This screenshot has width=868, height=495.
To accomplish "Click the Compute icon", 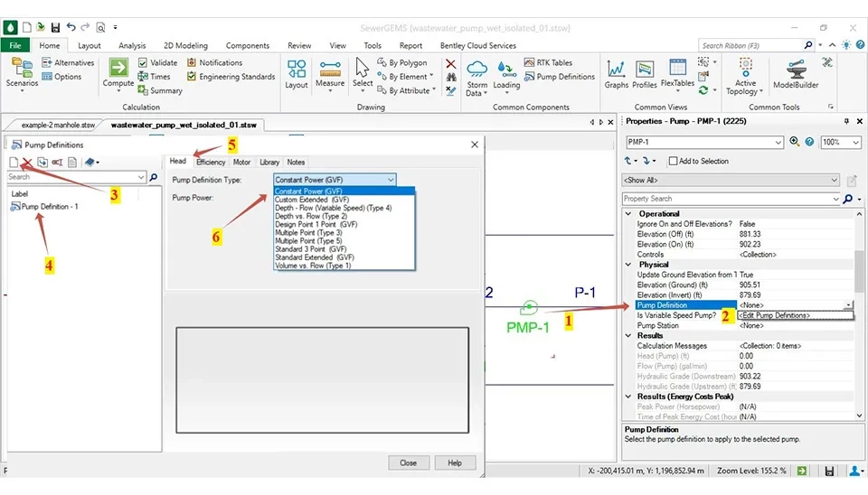I will point(118,72).
